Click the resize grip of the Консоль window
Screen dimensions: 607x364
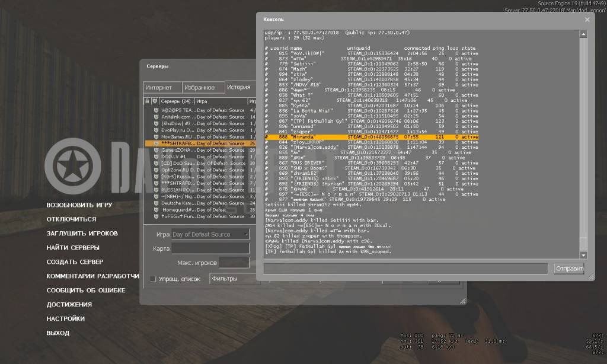coord(591,277)
